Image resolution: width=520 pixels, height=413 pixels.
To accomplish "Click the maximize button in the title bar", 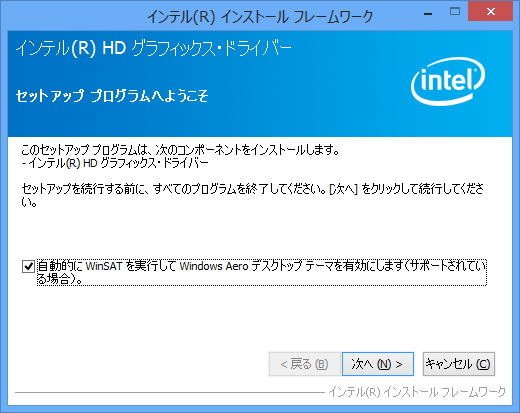I will coord(455,12).
